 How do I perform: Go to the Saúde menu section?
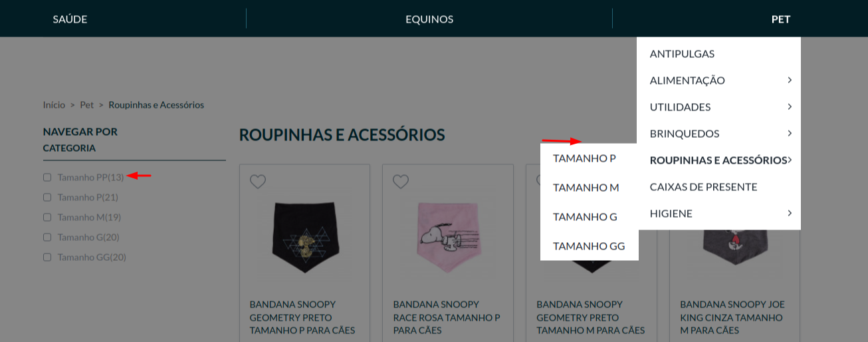70,19
